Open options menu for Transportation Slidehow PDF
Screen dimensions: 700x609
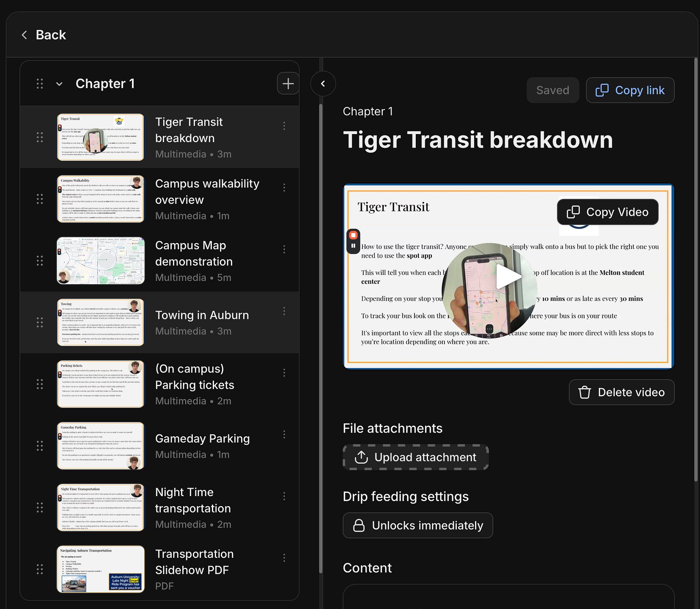pos(284,558)
